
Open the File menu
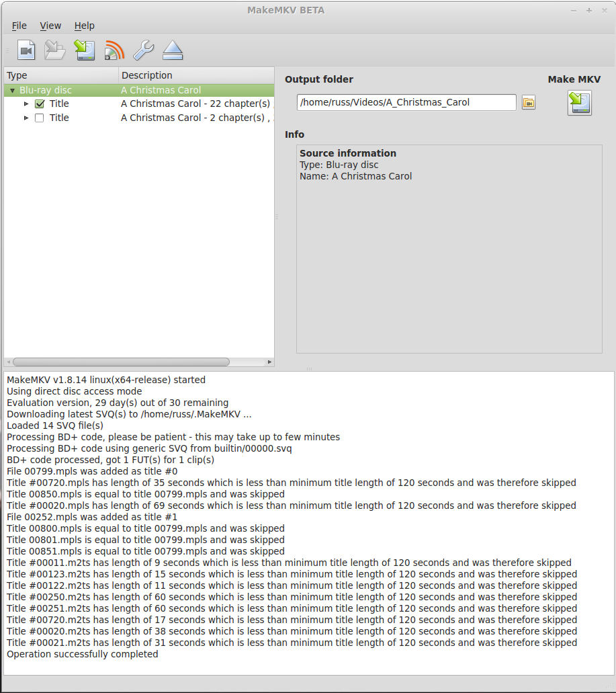pos(19,26)
